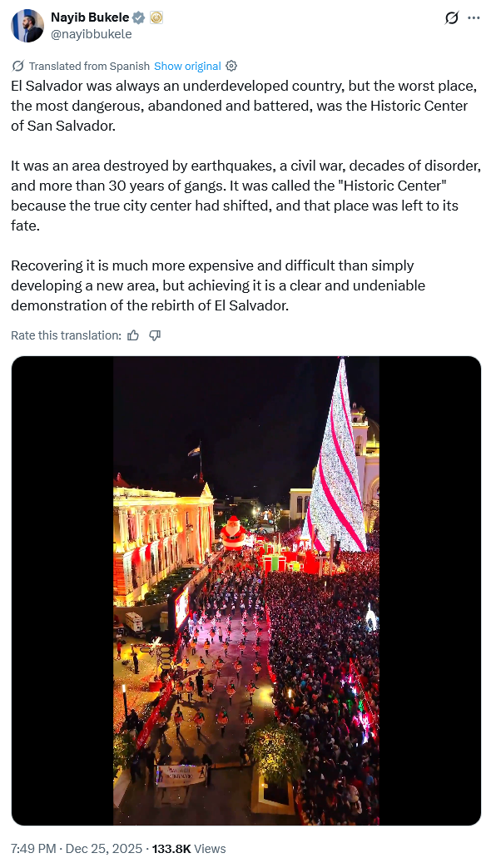The height and width of the screenshot is (868, 491).
Task: Rate translation with thumbs down
Action: pyautogui.click(x=155, y=335)
